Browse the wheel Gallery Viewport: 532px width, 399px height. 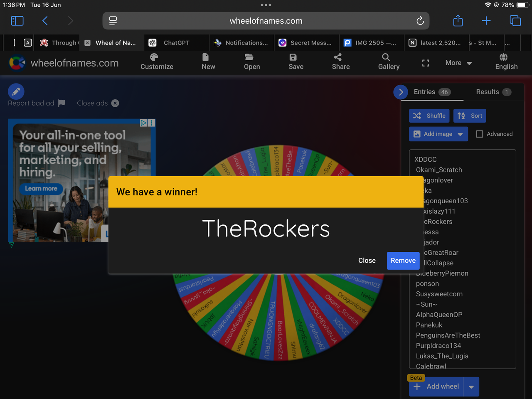click(x=389, y=62)
